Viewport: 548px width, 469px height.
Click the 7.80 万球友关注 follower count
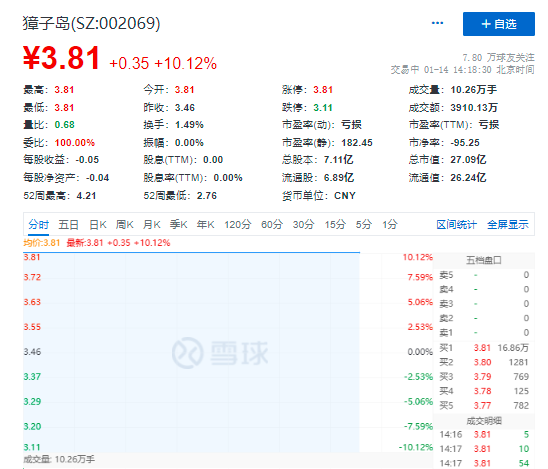pyautogui.click(x=498, y=57)
